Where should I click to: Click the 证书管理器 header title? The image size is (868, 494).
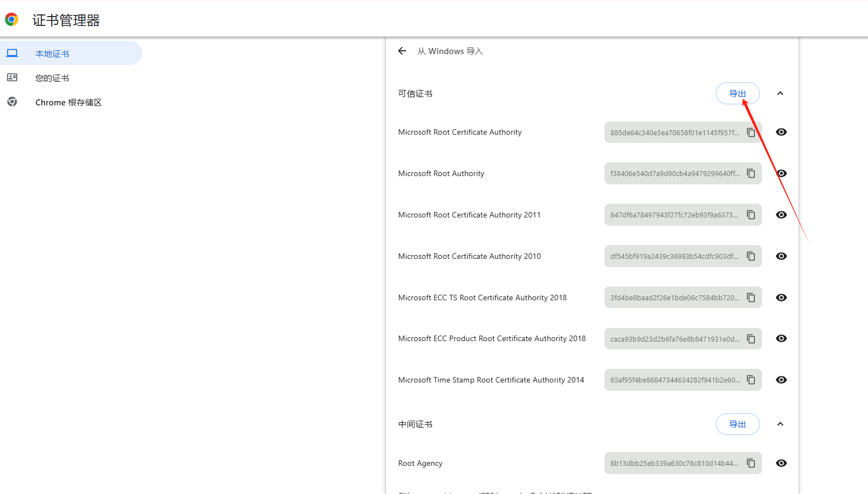pyautogui.click(x=66, y=20)
